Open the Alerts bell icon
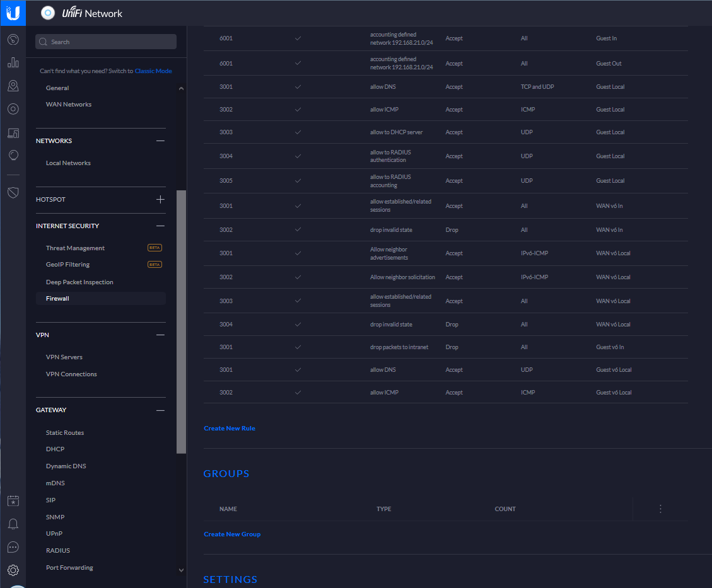This screenshot has height=588, width=712. [13, 524]
